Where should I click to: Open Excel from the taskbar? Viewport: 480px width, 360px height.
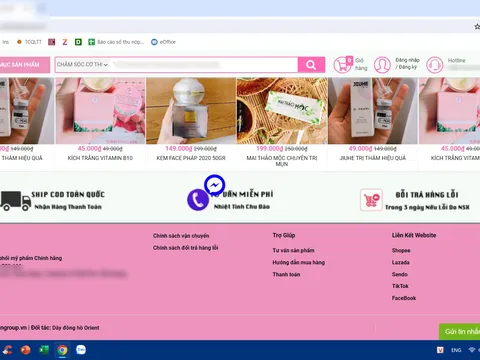44,350
